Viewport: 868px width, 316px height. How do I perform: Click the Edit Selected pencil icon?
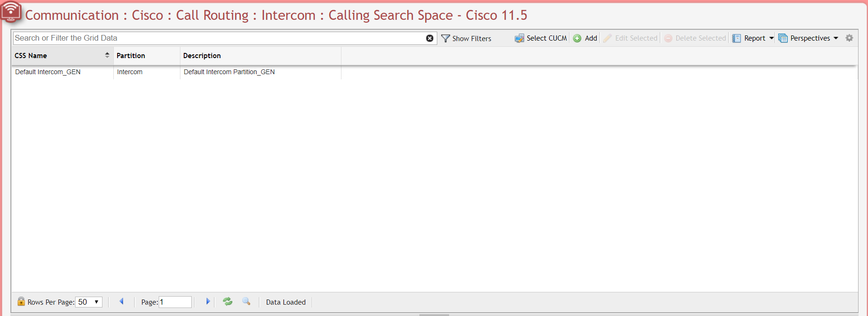(607, 38)
